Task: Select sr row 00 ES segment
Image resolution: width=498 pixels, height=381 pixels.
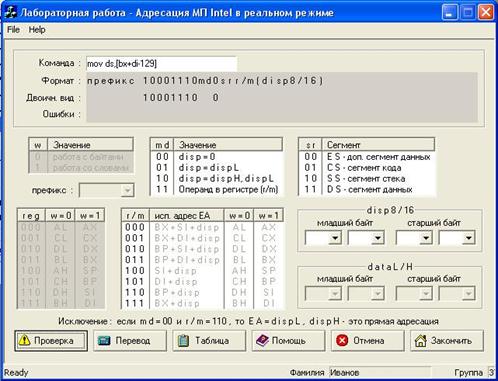Action: [367, 157]
